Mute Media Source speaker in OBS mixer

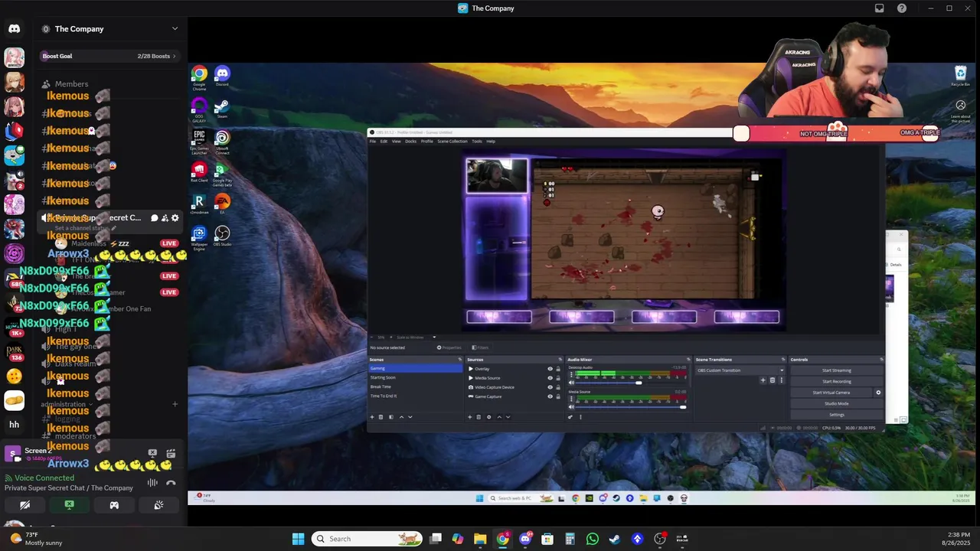tap(571, 407)
